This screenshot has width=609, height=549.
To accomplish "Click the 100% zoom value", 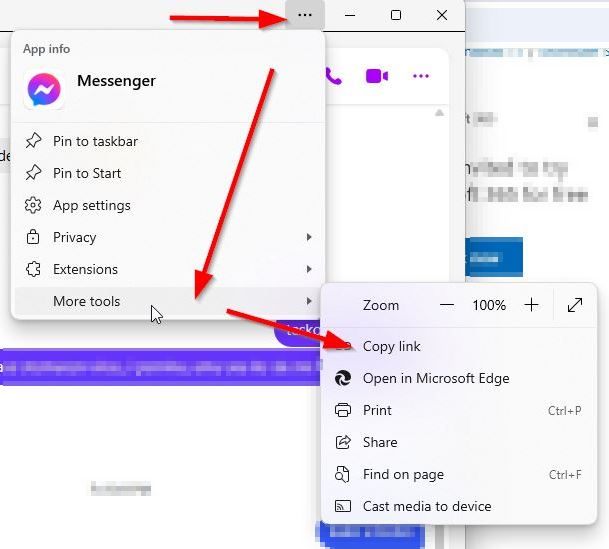I will 489,305.
